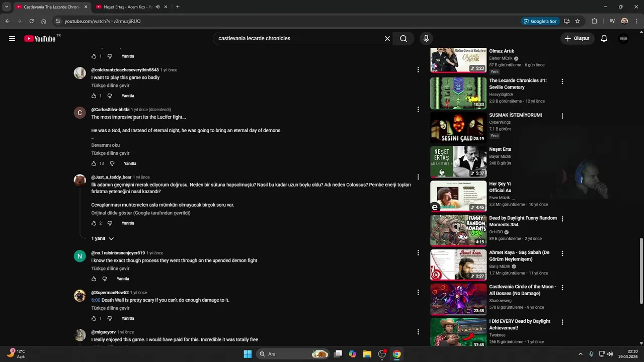Open @migueyorv channel link

click(103, 332)
